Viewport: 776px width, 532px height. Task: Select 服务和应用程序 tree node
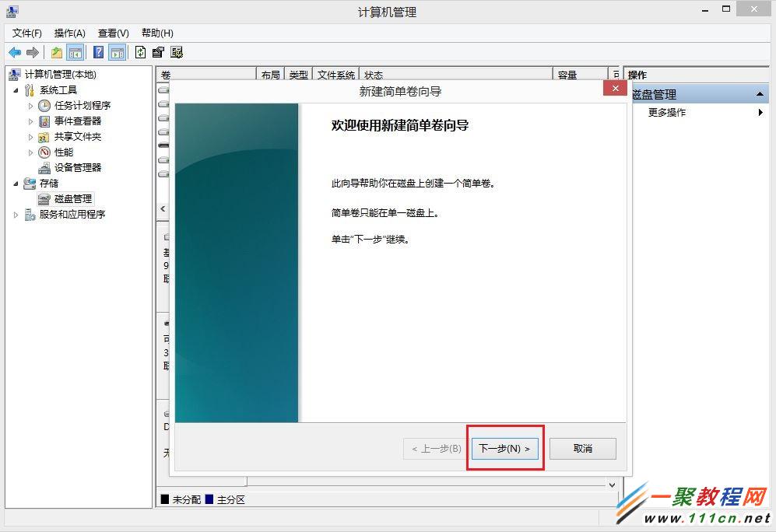click(72, 214)
